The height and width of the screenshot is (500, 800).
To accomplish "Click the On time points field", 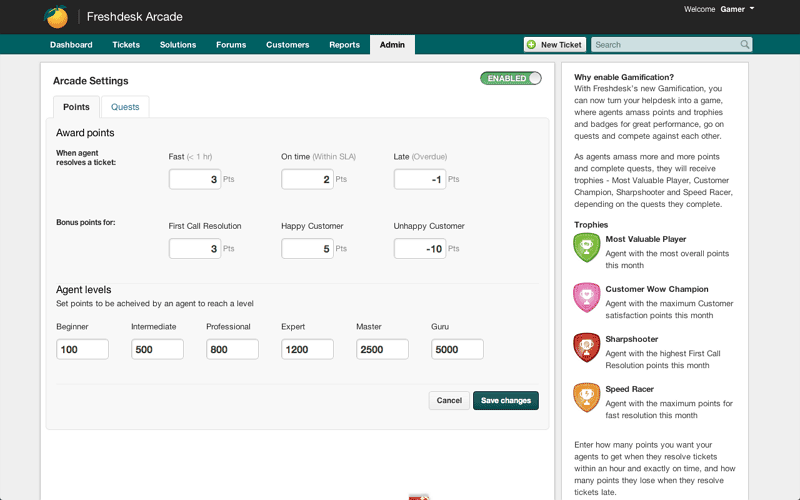I will (307, 179).
